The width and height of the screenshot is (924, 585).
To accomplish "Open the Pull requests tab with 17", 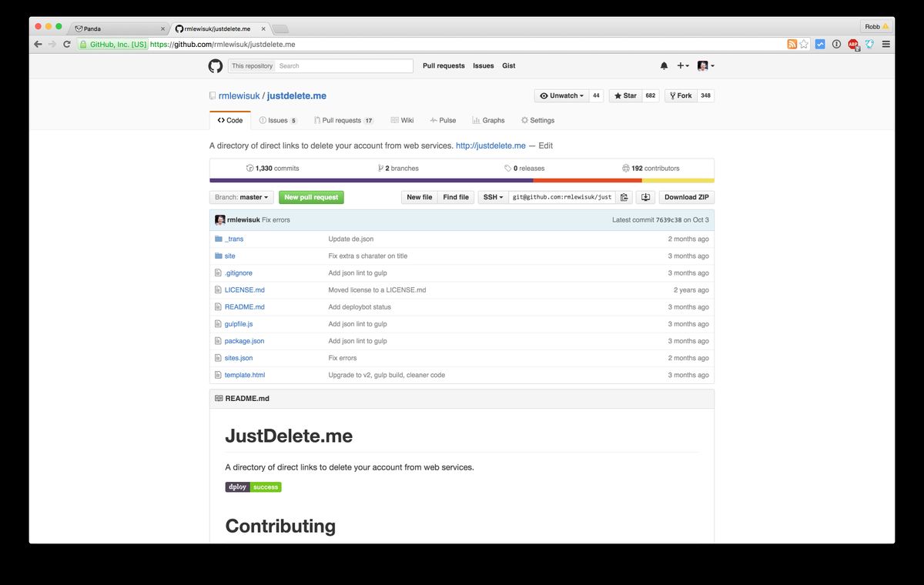I will click(x=343, y=120).
